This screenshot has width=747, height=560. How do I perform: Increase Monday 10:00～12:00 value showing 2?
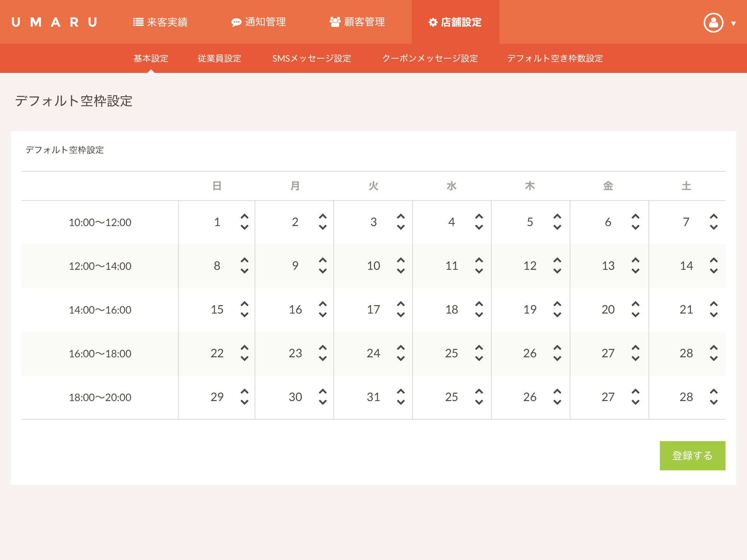pyautogui.click(x=323, y=217)
